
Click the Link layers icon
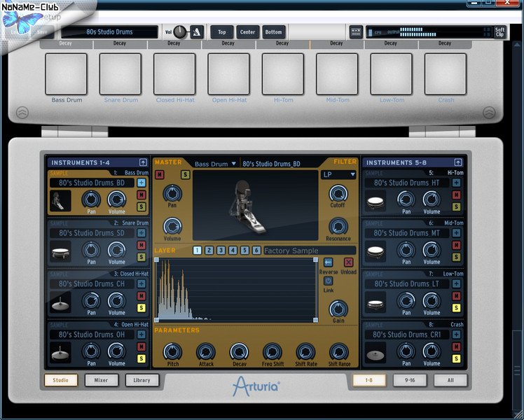coord(329,280)
